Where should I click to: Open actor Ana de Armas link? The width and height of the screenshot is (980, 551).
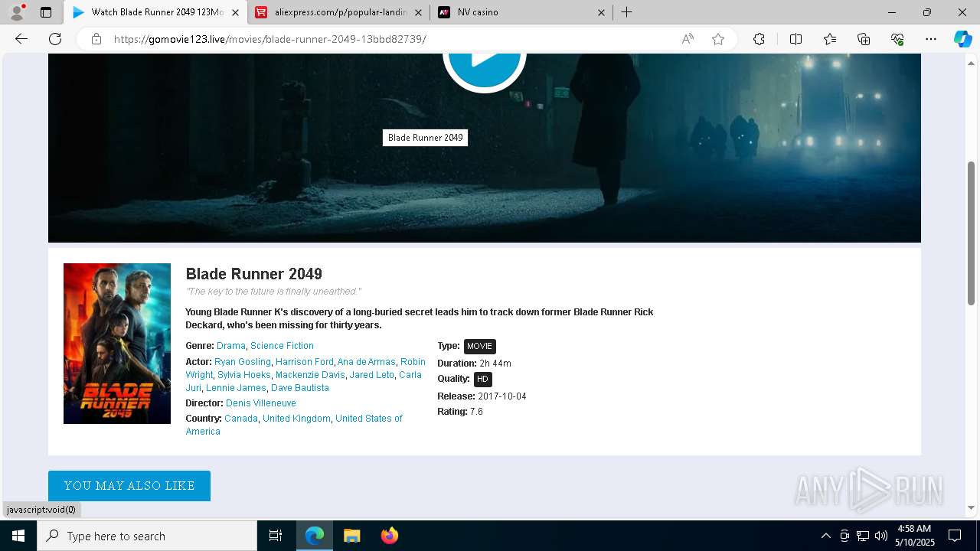(367, 362)
